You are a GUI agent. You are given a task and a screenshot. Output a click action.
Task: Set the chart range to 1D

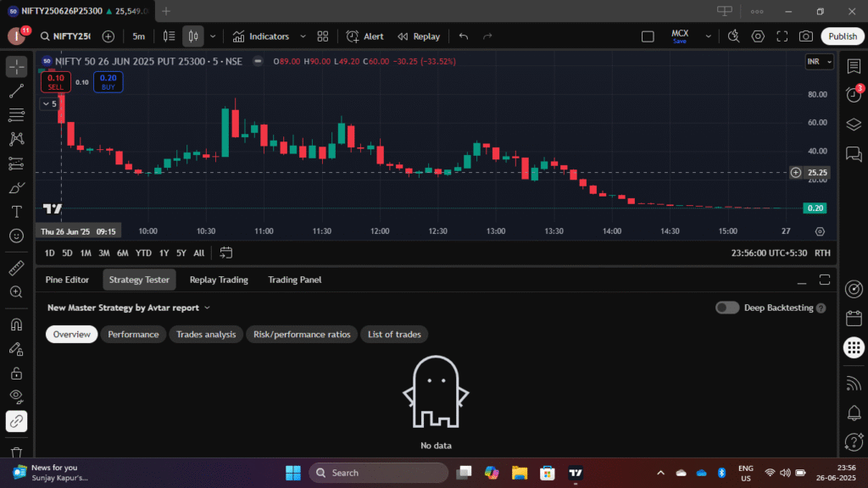49,252
